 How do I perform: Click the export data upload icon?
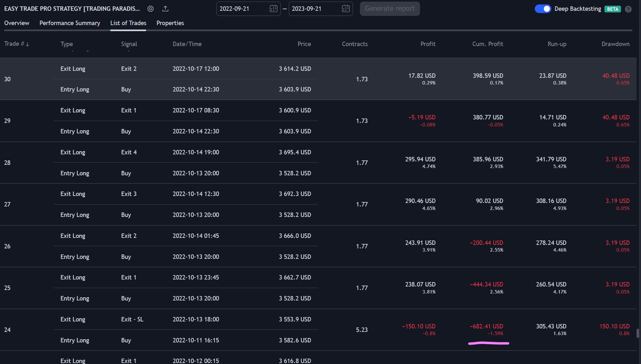coord(165,9)
